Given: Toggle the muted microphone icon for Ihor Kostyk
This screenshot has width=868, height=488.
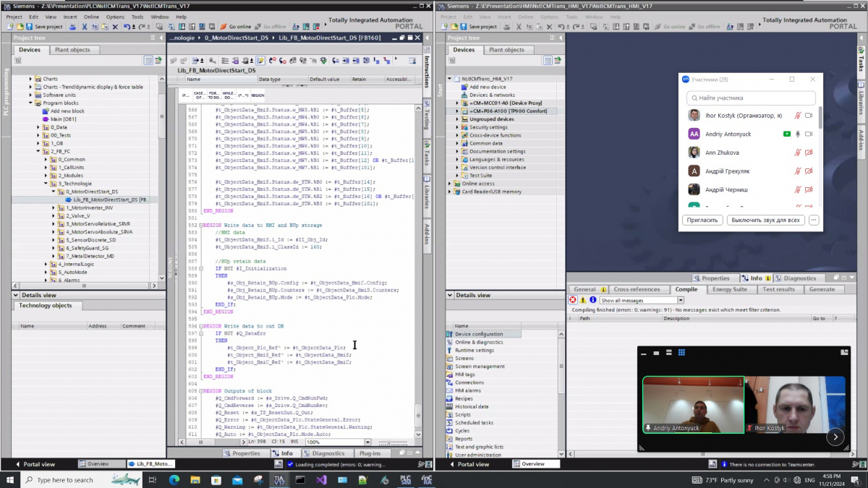Looking at the screenshot, I should [798, 115].
